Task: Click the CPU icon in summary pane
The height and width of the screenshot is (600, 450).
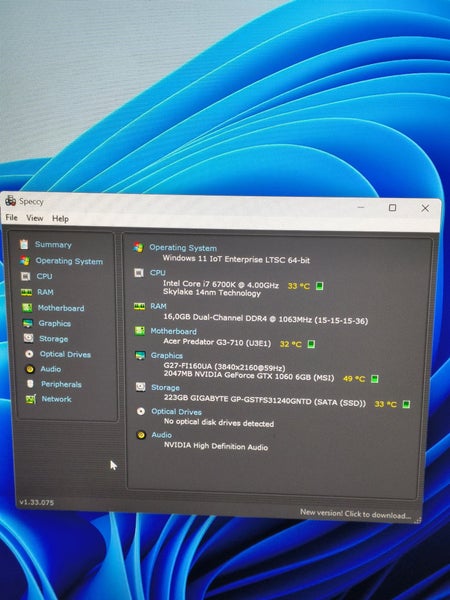Action: 139,272
